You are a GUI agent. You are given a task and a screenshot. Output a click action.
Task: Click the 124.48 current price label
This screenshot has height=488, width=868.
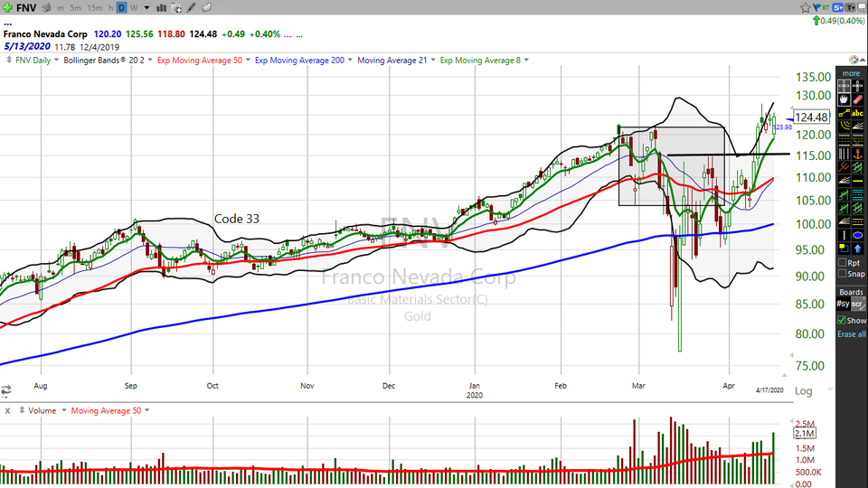[811, 117]
